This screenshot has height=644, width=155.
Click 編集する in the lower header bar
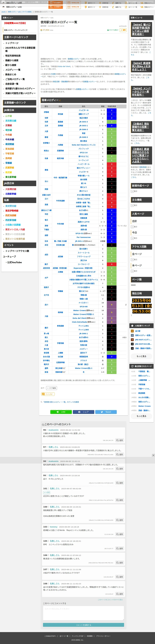[x=117, y=7]
